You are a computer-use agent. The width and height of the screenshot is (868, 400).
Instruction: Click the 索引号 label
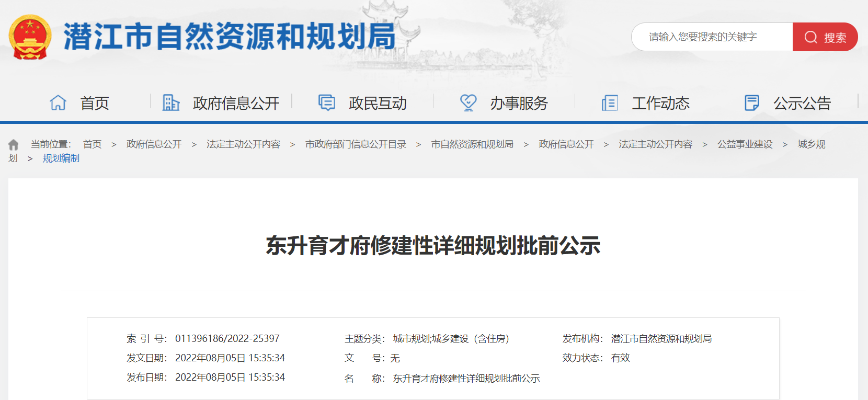tap(146, 339)
